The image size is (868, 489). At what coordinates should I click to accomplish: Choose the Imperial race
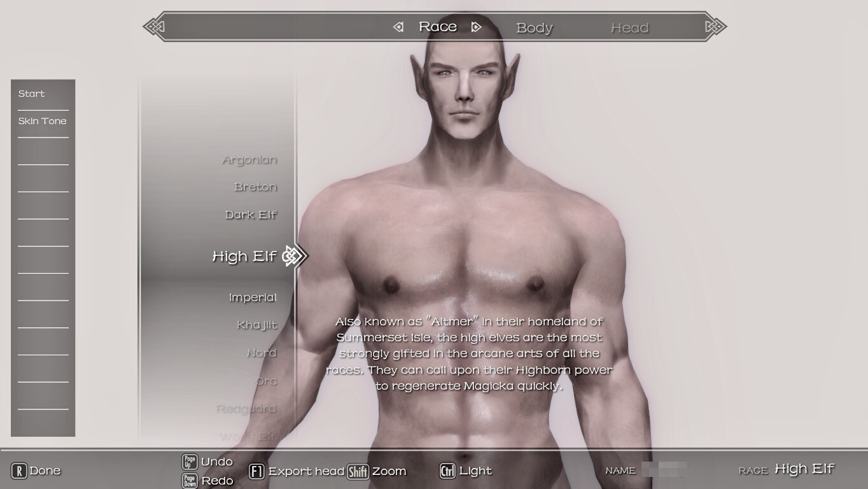click(x=253, y=297)
